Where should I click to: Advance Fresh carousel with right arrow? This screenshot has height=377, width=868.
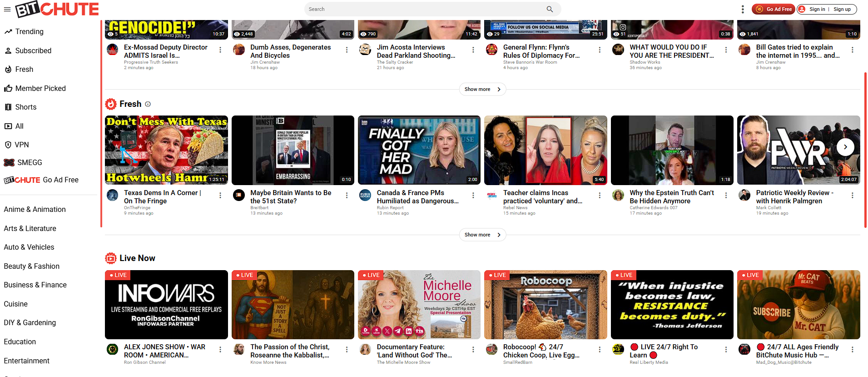click(x=845, y=147)
